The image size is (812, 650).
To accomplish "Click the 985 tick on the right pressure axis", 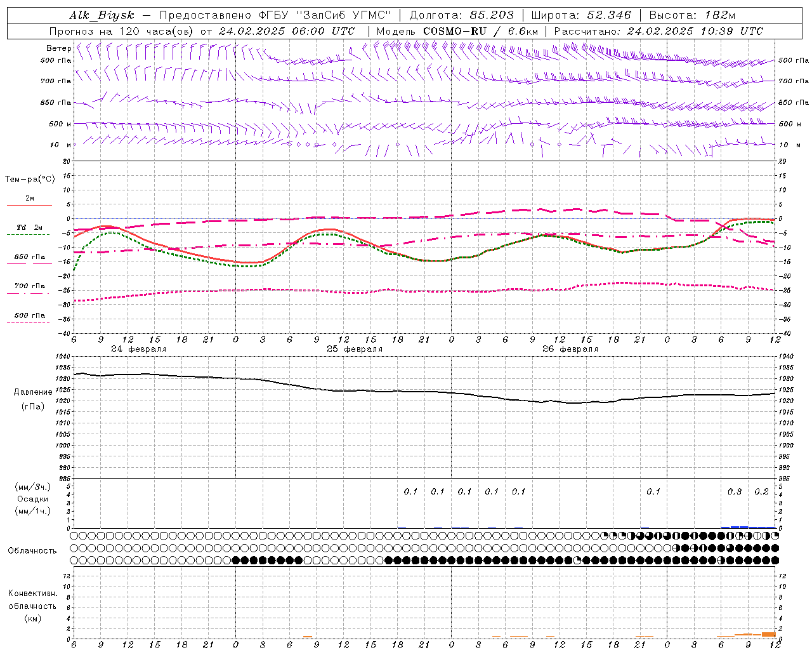I will (785, 479).
